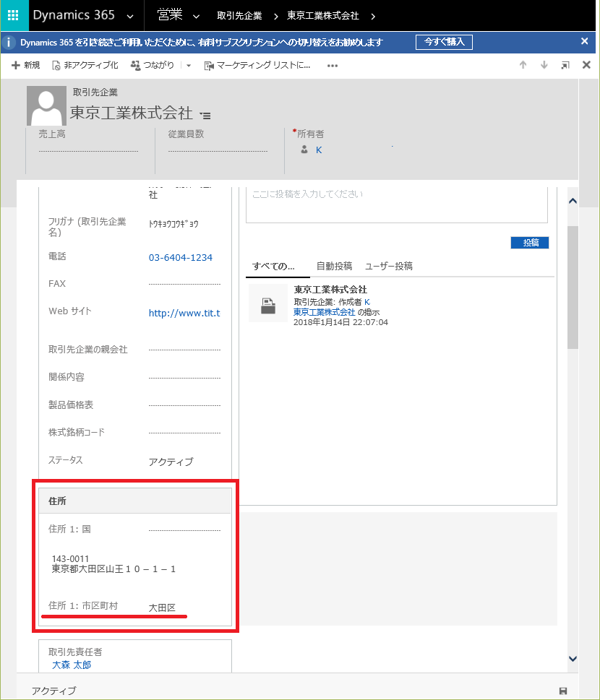Click the account profile picture placeholder

point(46,105)
